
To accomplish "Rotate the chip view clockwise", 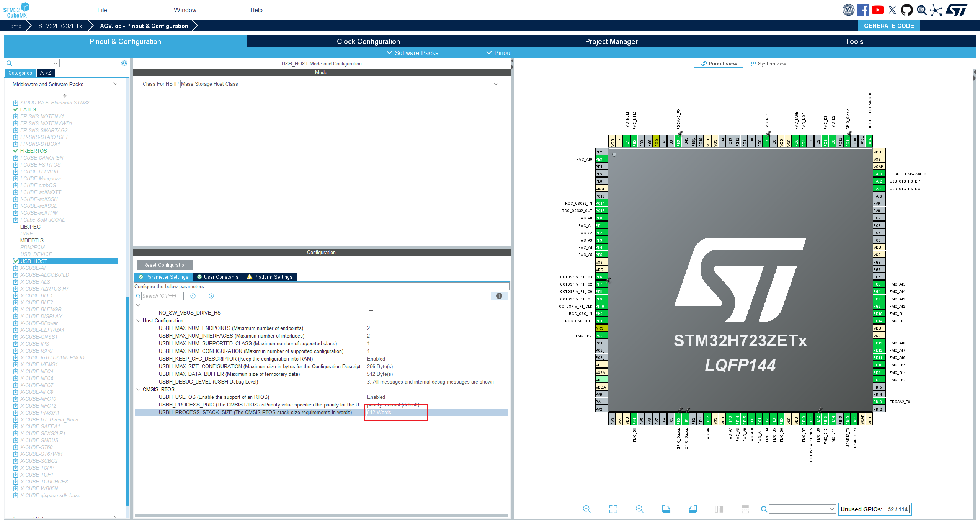I will (x=666, y=509).
